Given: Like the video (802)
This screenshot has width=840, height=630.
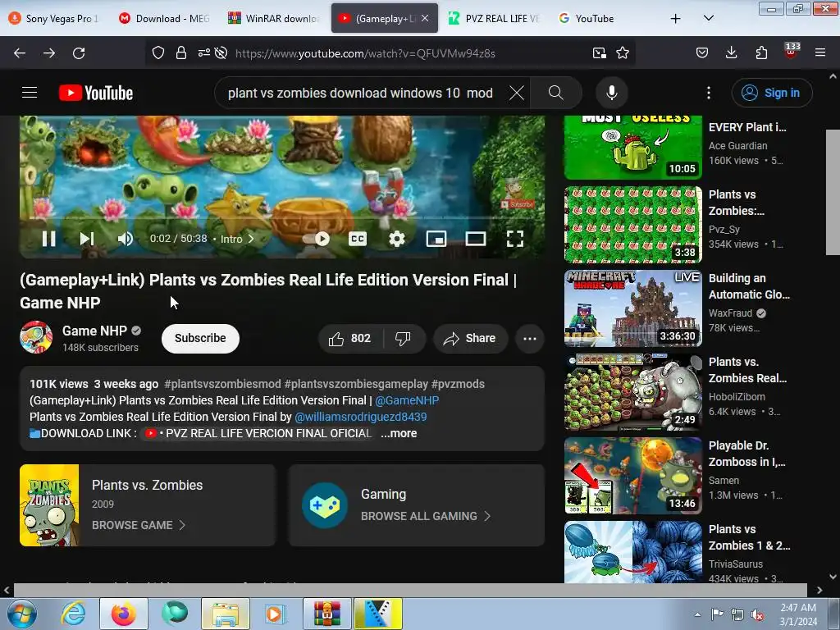Looking at the screenshot, I should [349, 338].
